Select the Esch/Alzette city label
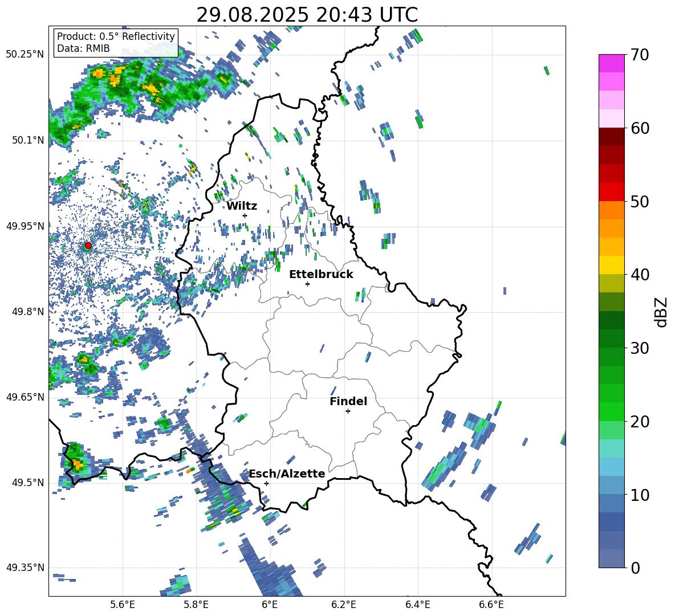Image resolution: width=675 pixels, height=616 pixels. click(x=287, y=474)
